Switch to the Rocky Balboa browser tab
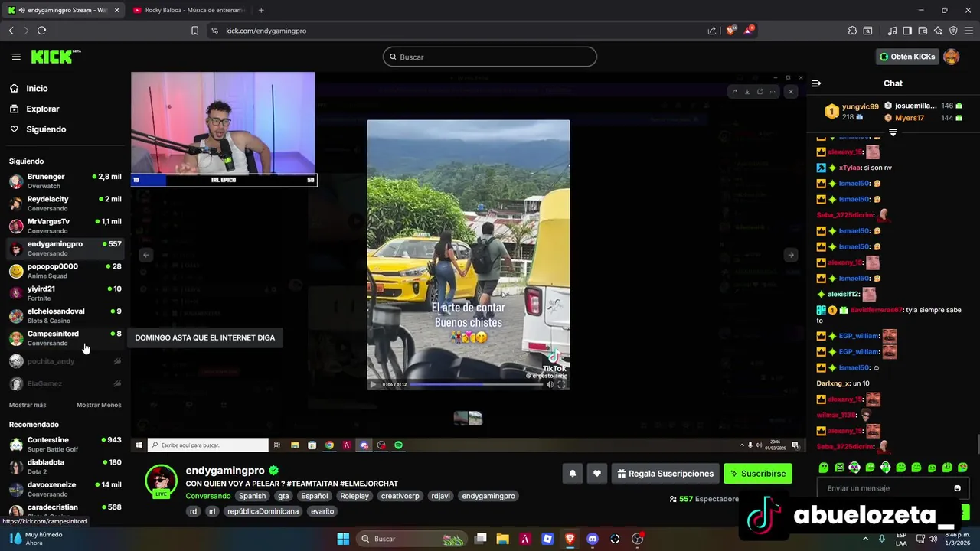Viewport: 980px width, 551px height. [188, 10]
